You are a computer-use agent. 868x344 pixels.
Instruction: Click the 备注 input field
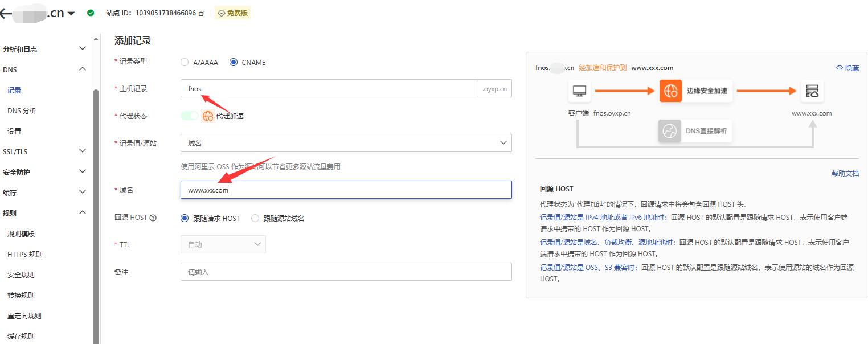click(346, 272)
